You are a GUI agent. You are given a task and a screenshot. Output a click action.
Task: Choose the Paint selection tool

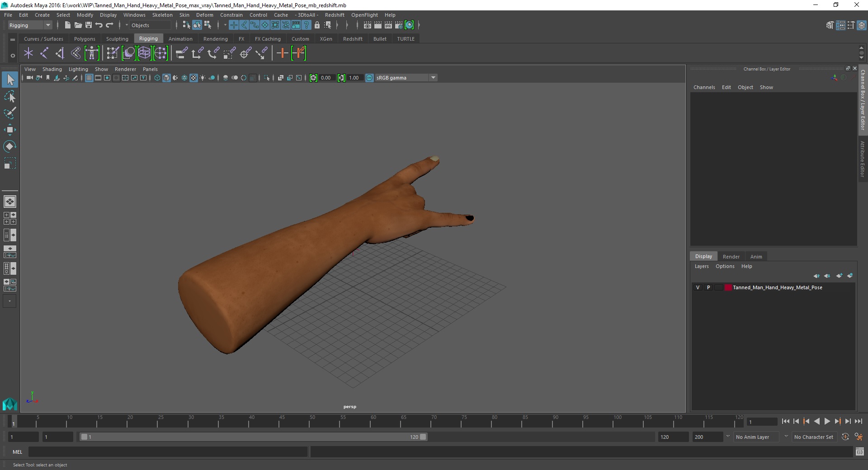10,113
